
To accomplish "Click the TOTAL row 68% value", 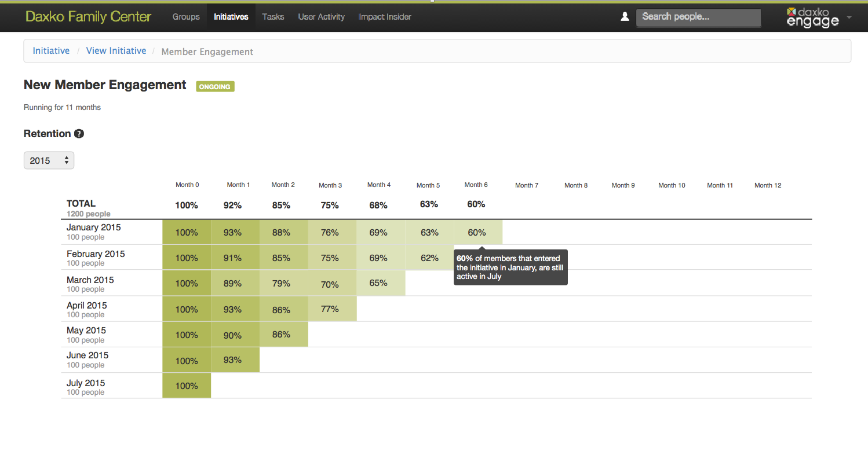I will (378, 205).
